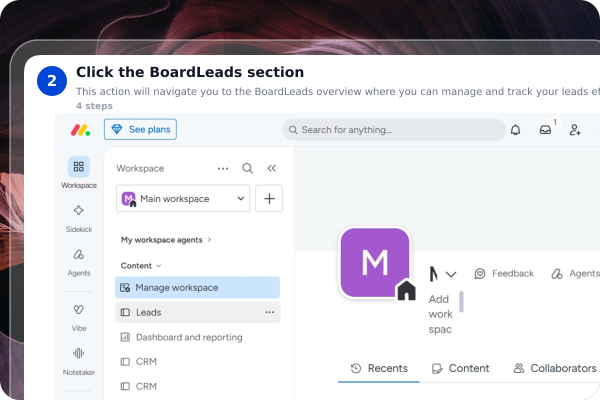Click the Search for anything field
600x400 pixels.
(x=394, y=130)
